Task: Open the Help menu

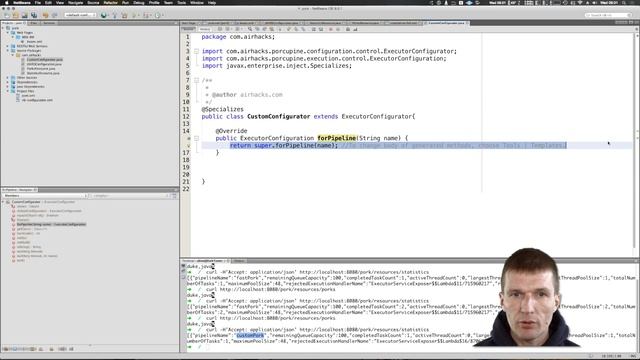Action: [212, 2]
